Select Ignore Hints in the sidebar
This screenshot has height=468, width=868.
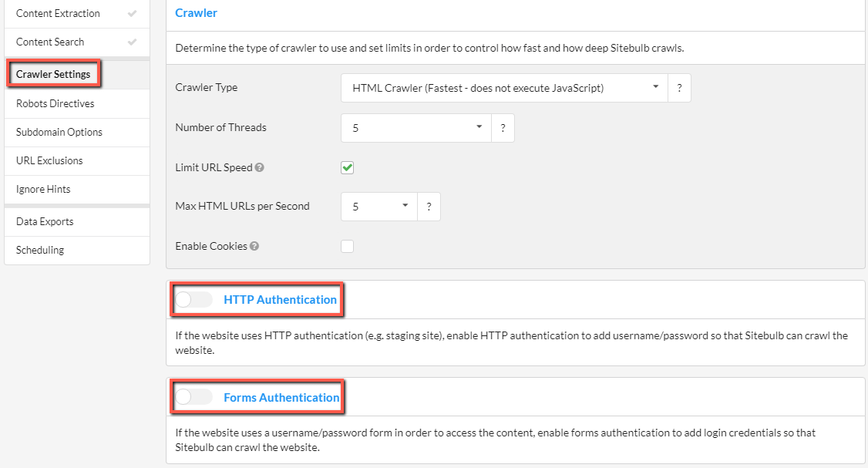click(77, 190)
